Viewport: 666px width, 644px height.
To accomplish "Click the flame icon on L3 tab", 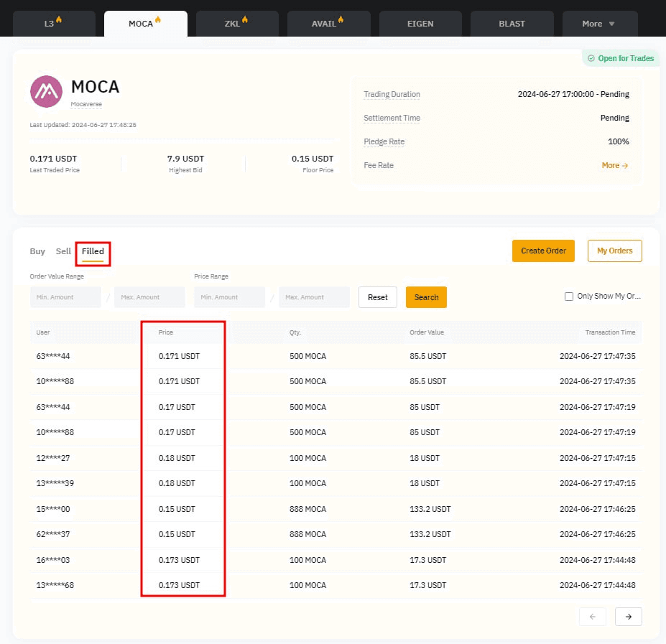I will tap(59, 19).
